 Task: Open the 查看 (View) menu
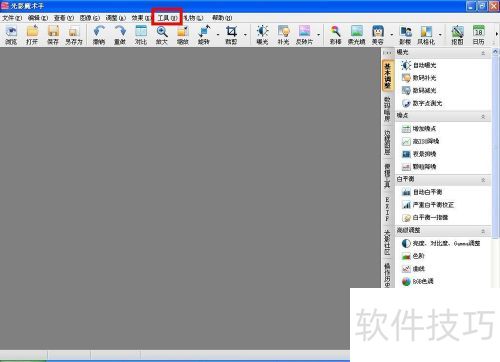point(64,18)
